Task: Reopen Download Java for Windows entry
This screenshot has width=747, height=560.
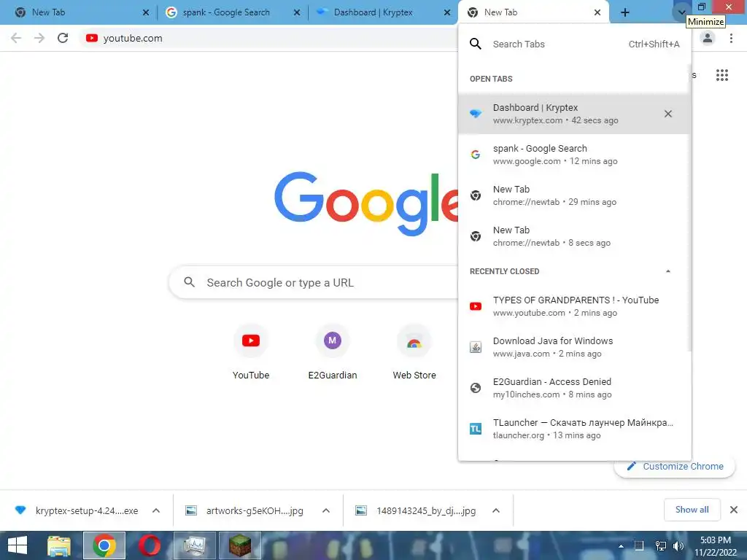Action: [573, 347]
